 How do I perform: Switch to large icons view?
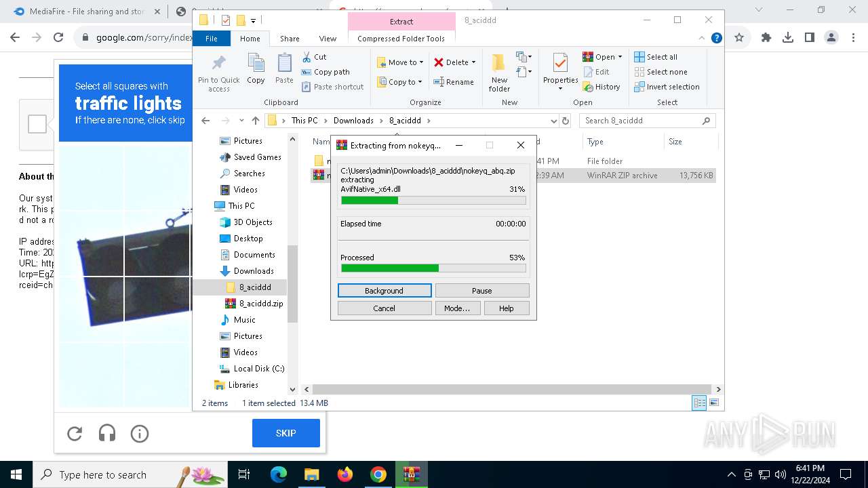[x=713, y=403]
